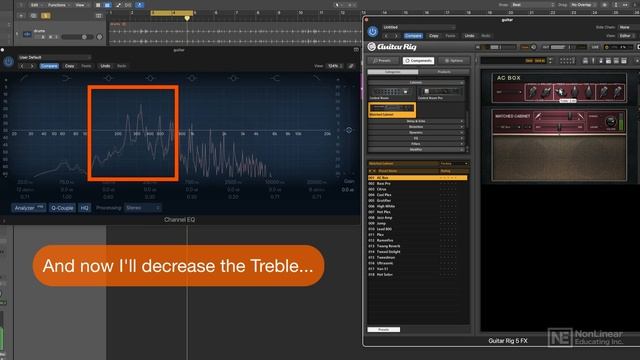Click the link icon in Channel EQ header
Image resolution: width=640 pixels, height=360 pixels.
351,66
